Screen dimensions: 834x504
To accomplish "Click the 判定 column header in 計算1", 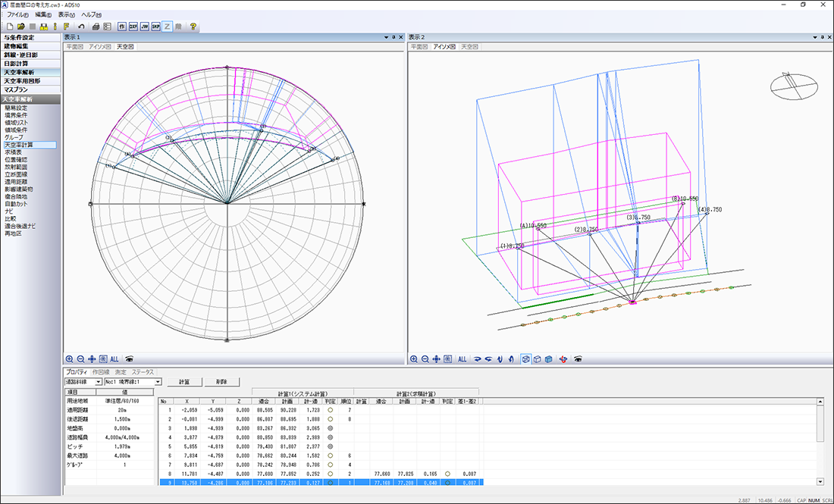I will point(330,402).
